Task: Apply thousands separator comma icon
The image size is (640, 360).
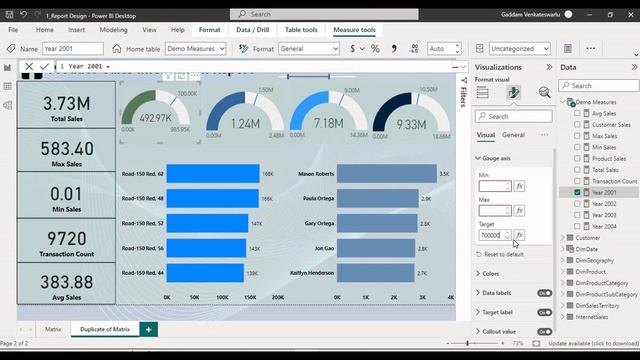Action: pyautogui.click(x=394, y=49)
